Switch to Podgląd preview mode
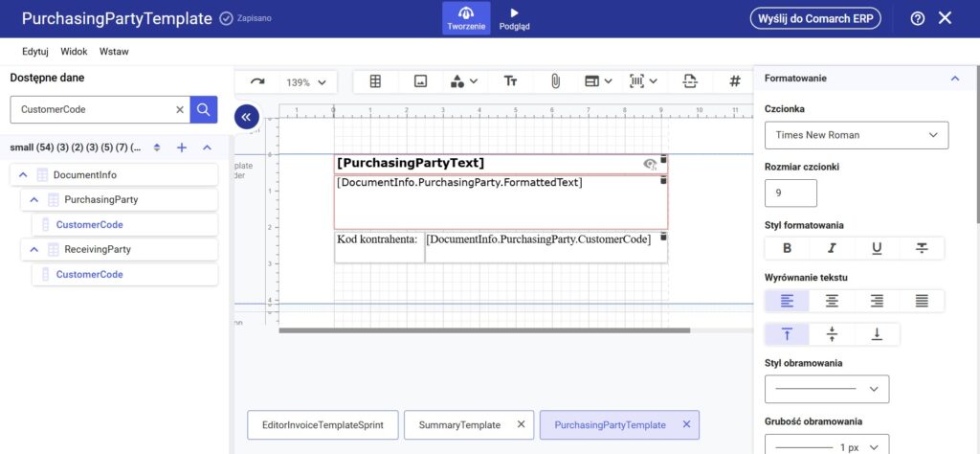Viewport: 980px width, 454px height. pyautogui.click(x=514, y=18)
